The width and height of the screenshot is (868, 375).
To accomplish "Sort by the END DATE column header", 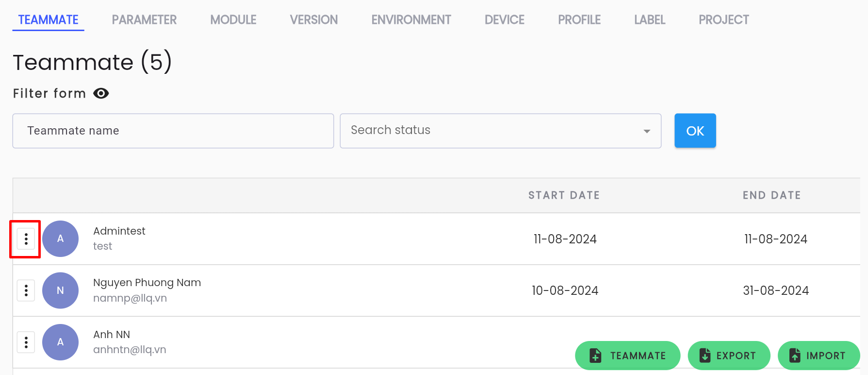I will 771,195.
